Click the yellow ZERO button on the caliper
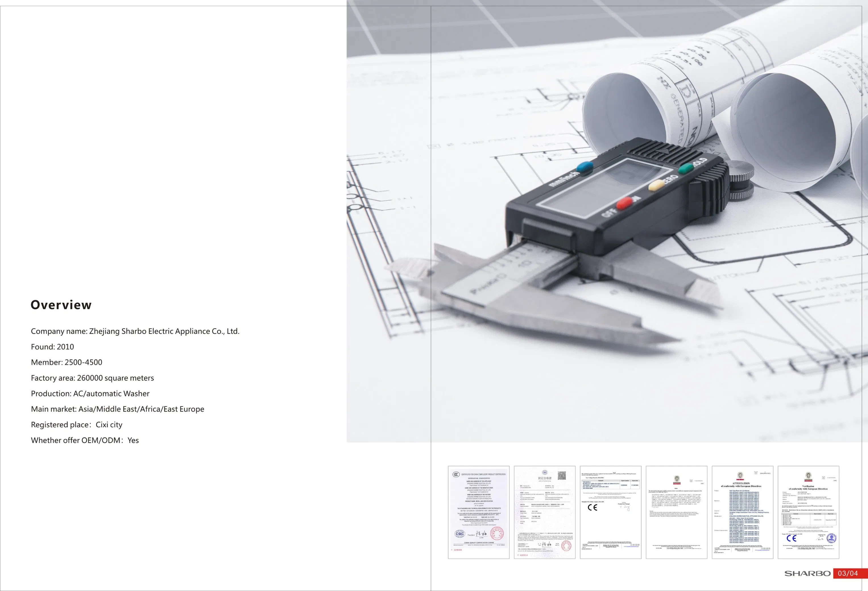868x591 pixels. [656, 185]
